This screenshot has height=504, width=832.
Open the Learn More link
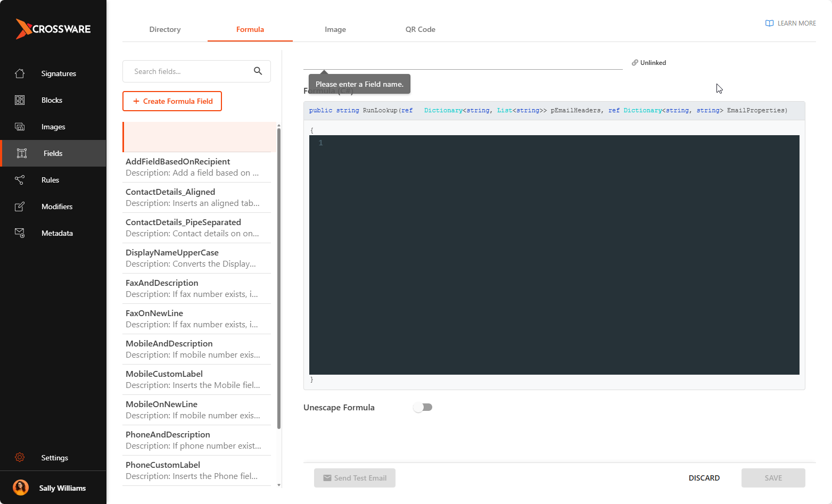point(790,23)
